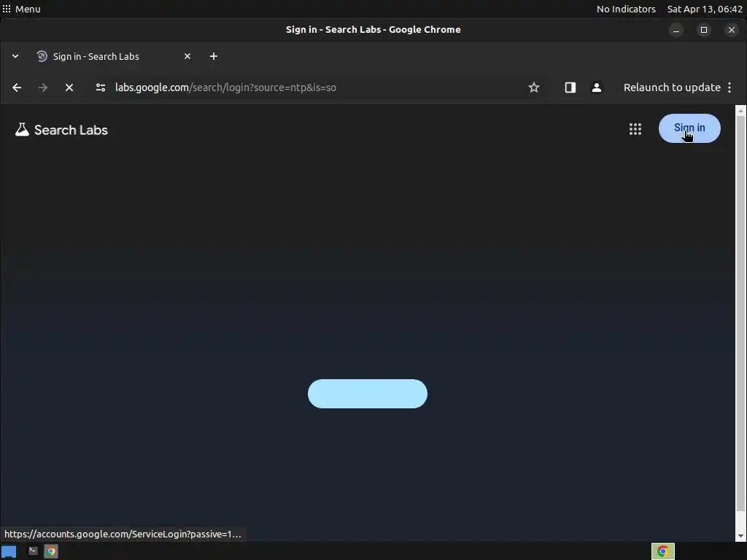Screen dimensions: 747x560
Task: Minimize the Chrome window
Action: (x=676, y=30)
